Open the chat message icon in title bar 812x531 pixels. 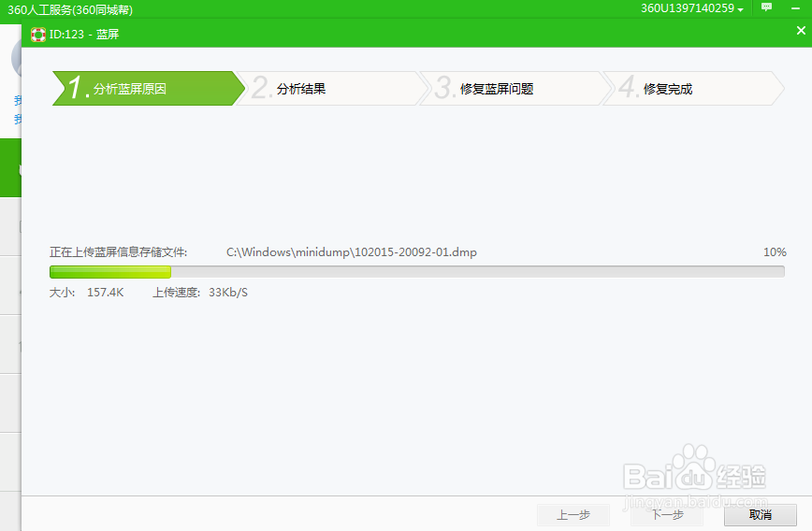tap(766, 7)
